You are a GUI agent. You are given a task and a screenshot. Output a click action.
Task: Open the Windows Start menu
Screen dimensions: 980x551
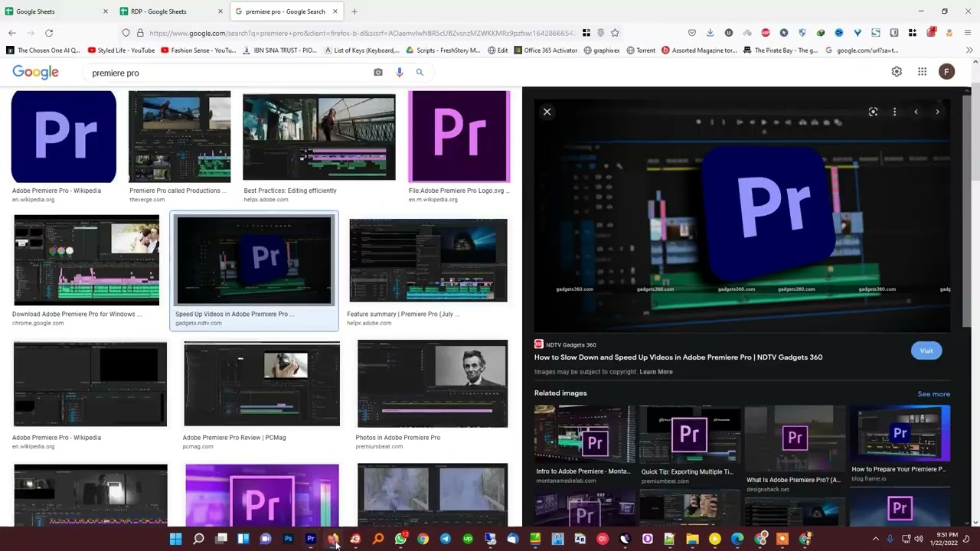175,539
